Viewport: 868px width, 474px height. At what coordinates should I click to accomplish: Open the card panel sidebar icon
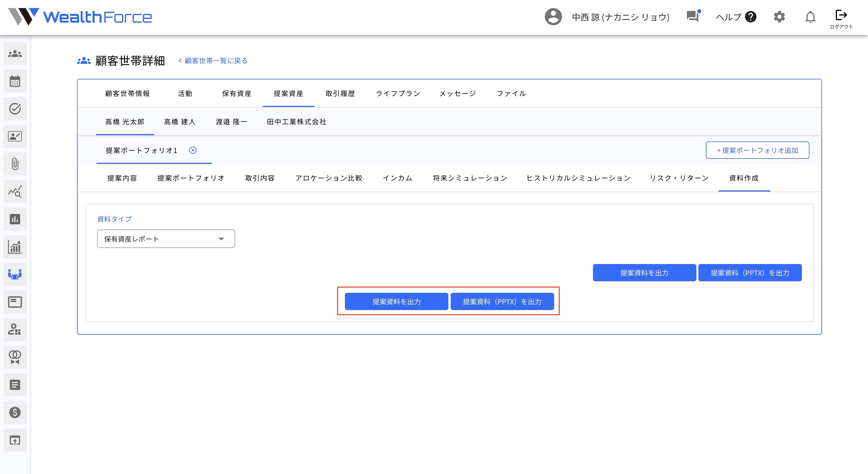coord(15,302)
